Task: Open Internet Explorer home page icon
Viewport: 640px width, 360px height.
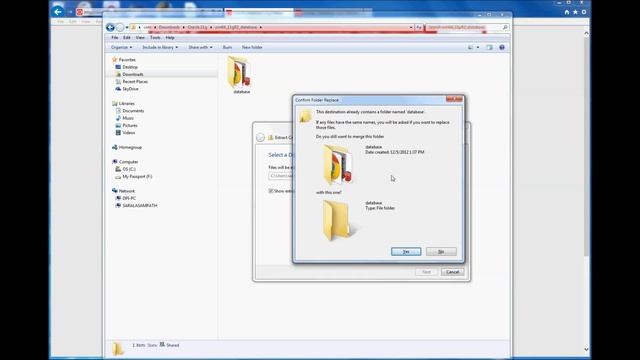Action: [567, 12]
